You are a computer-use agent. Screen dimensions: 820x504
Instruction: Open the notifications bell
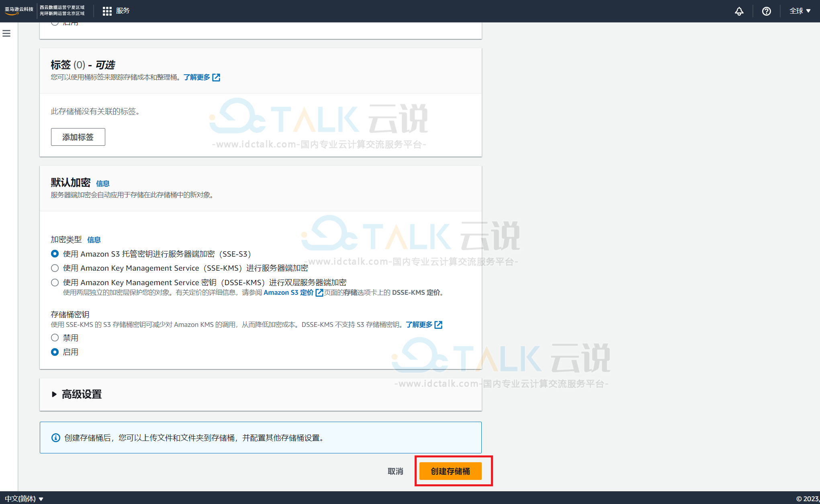click(739, 11)
